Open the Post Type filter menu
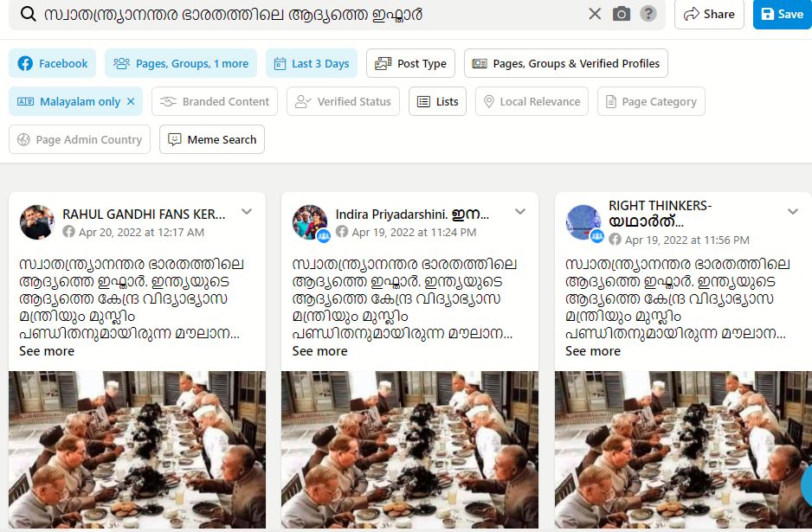The height and width of the screenshot is (532, 812). [410, 63]
